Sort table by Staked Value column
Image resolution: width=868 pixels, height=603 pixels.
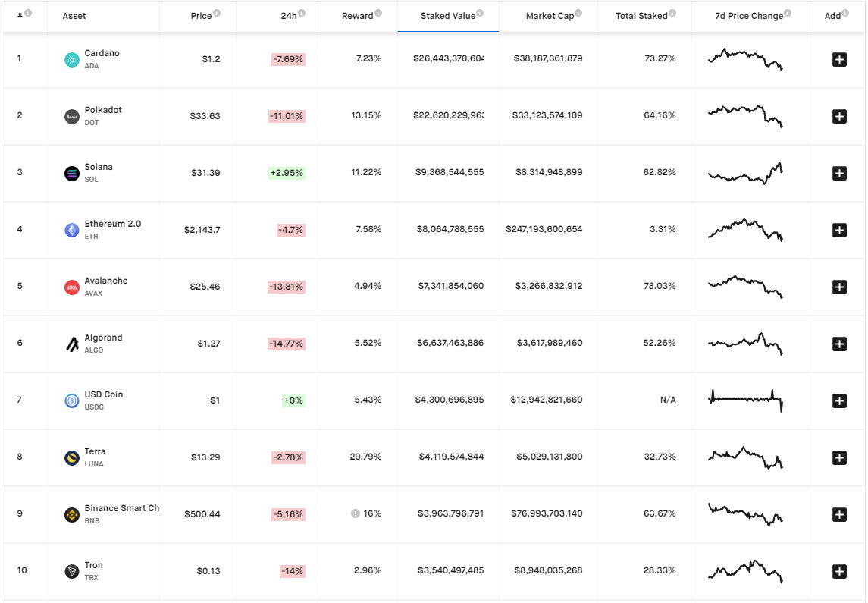click(447, 16)
